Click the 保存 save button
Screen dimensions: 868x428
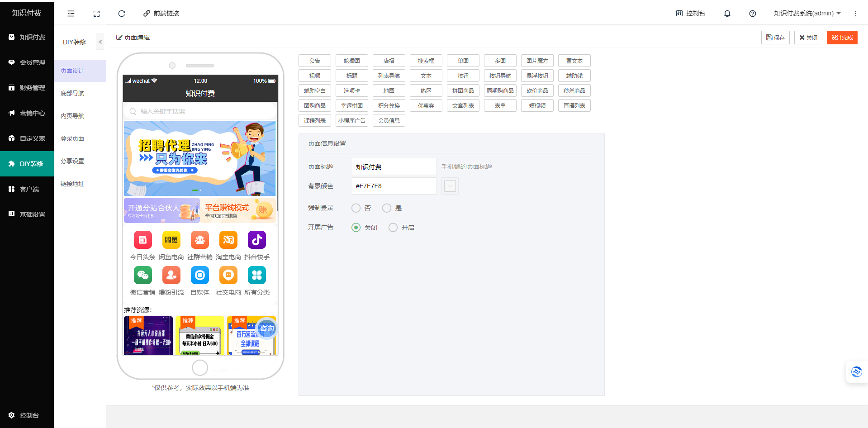(x=775, y=38)
